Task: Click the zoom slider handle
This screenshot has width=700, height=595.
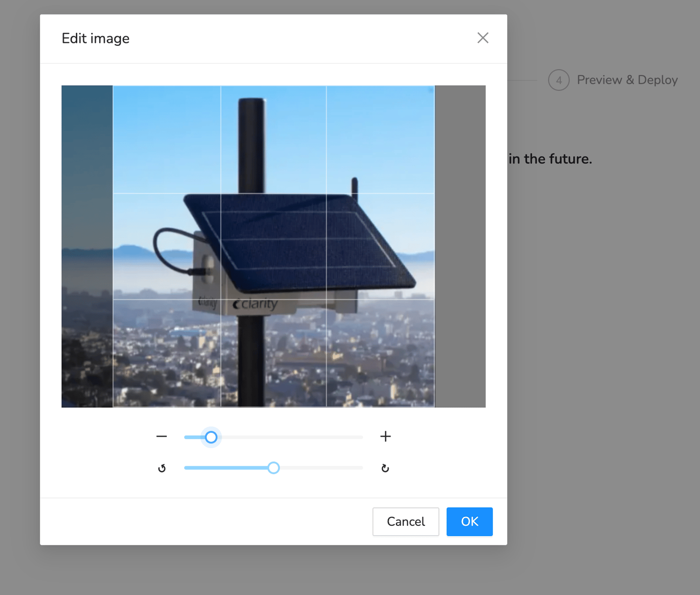Action: 211,437
